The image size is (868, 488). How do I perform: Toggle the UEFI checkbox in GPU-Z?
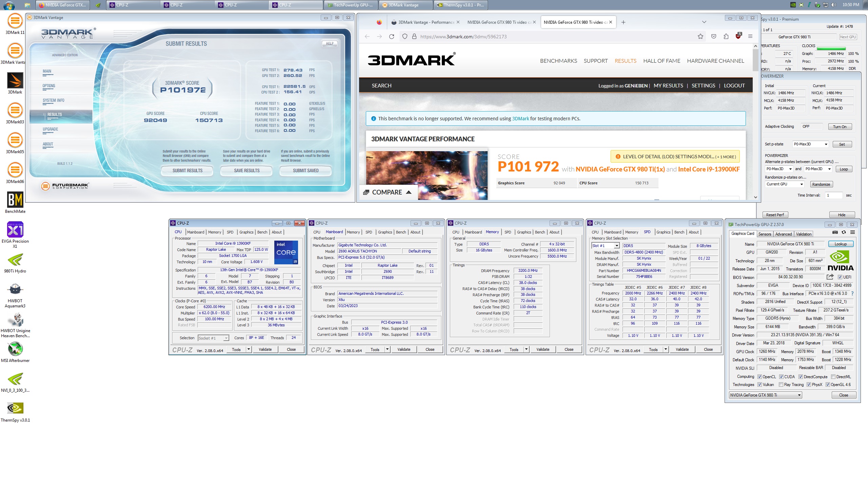[840, 277]
